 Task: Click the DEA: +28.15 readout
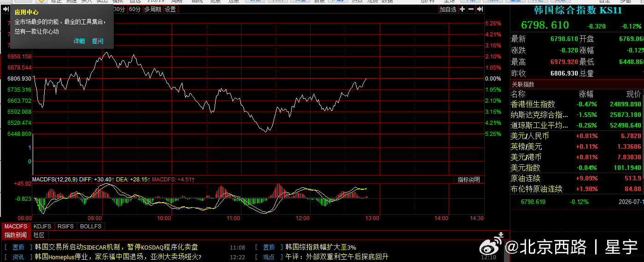(132, 180)
